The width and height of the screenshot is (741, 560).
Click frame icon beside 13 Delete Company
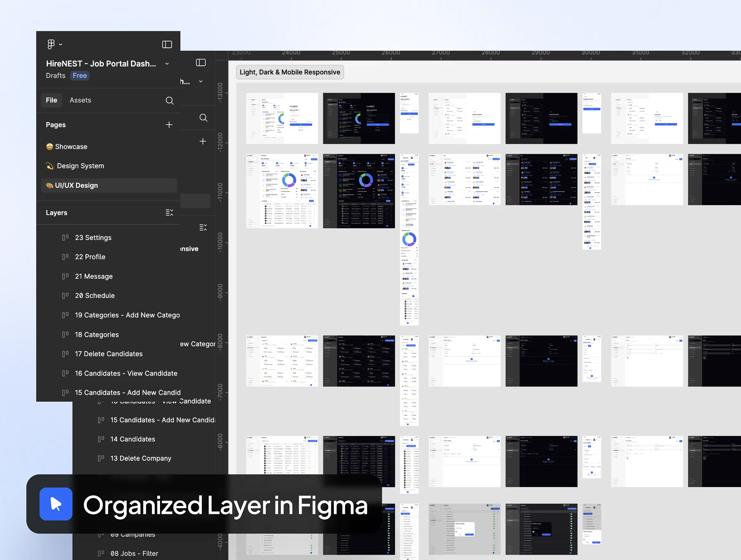[x=101, y=458]
